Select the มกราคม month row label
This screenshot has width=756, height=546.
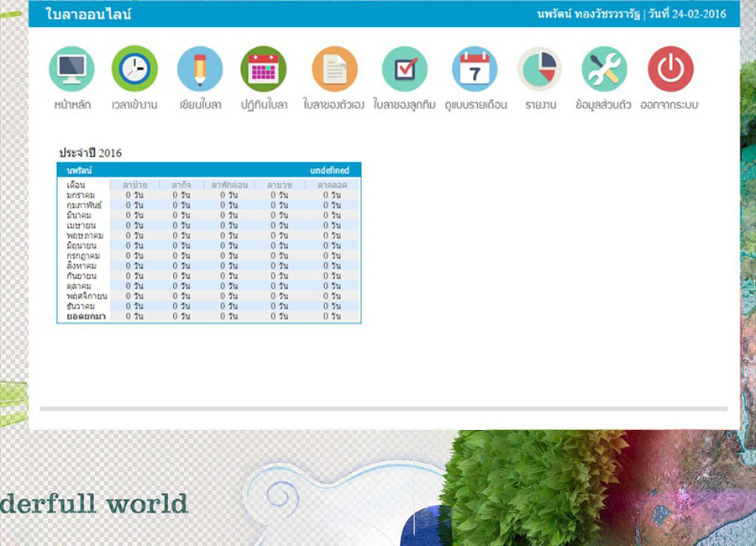click(x=81, y=195)
